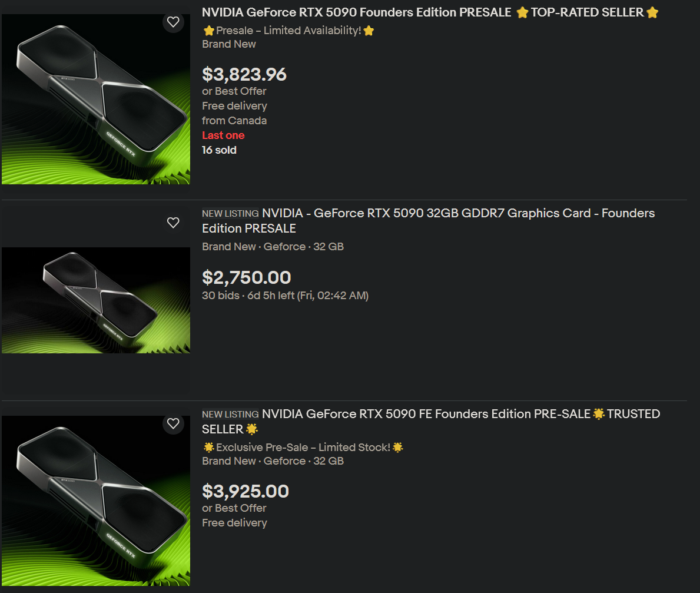Add the 32GB GDDR7 auction to watchlist via heart icon
Viewport: 700px width, 593px height.
click(x=172, y=223)
